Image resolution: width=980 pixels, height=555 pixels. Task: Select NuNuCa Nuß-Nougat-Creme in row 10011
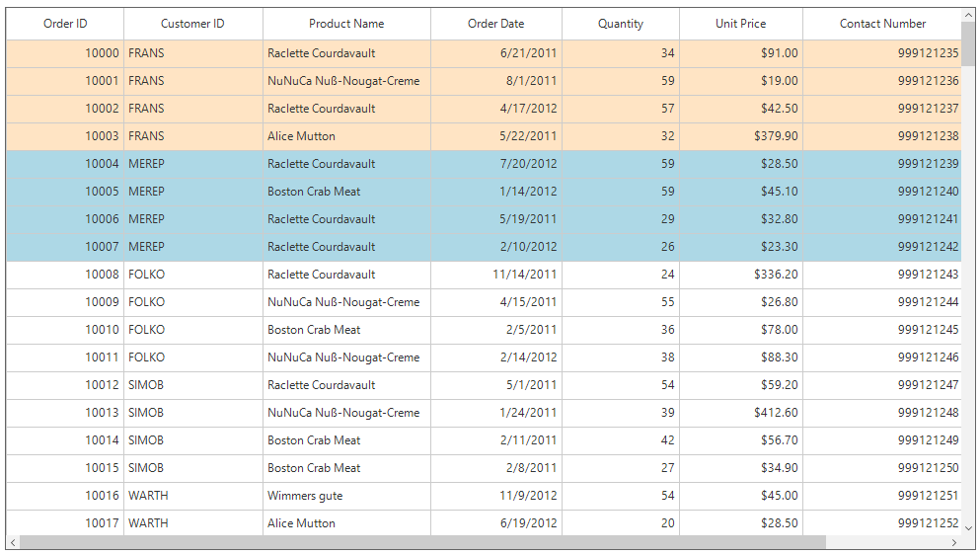coord(346,357)
